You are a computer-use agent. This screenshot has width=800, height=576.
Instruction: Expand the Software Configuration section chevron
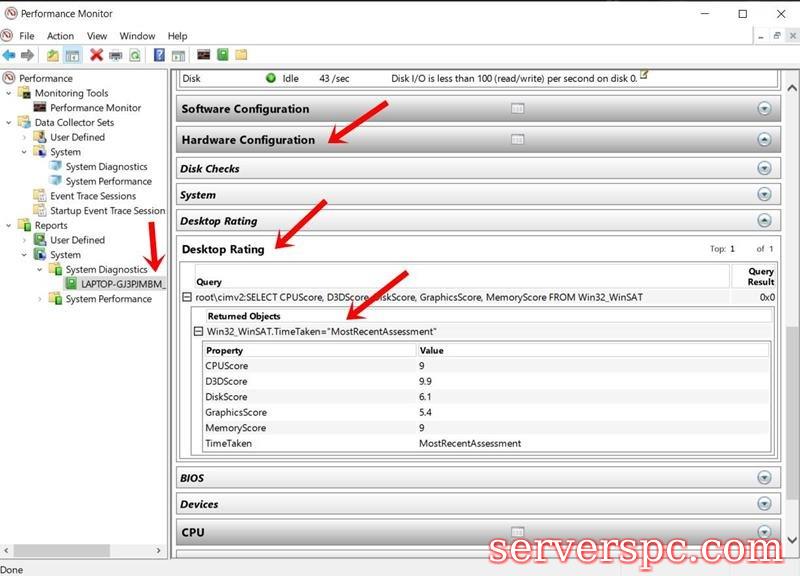tap(765, 109)
